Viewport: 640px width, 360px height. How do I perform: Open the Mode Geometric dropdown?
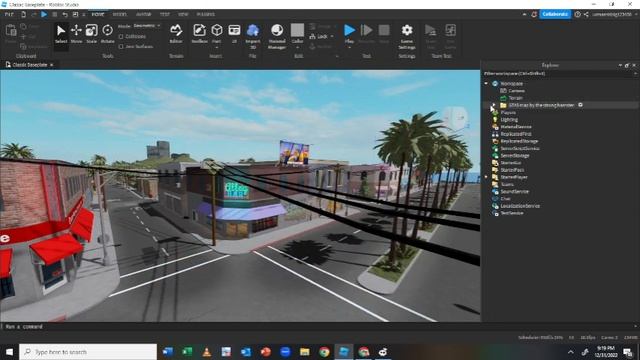(x=147, y=26)
